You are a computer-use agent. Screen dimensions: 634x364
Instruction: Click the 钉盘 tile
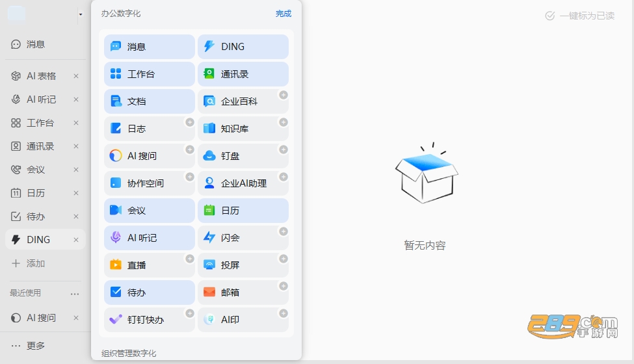[x=243, y=155]
